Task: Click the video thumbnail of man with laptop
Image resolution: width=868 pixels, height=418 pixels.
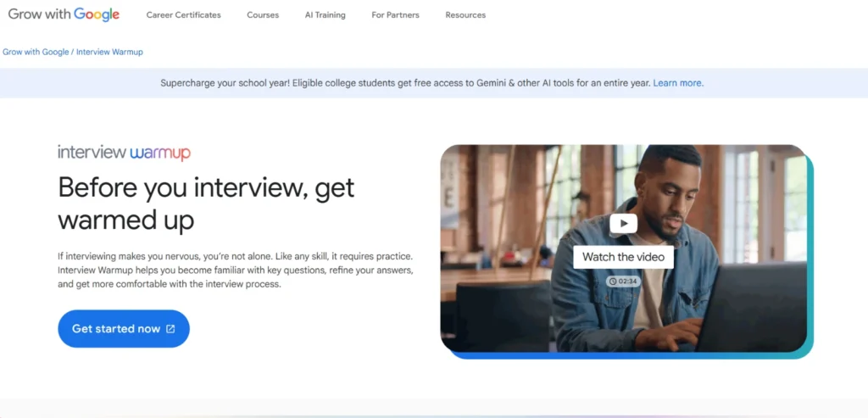Action: point(623,248)
